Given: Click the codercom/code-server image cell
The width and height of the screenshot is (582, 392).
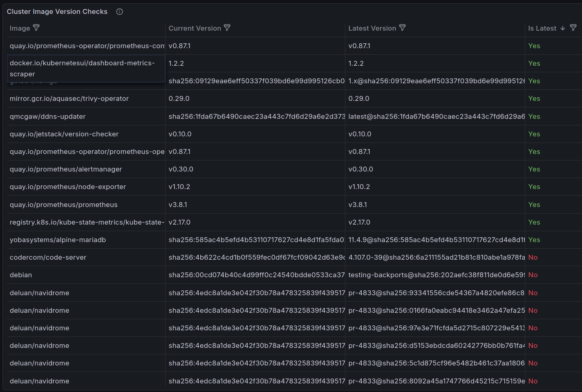Looking at the screenshot, I should click(x=48, y=257).
